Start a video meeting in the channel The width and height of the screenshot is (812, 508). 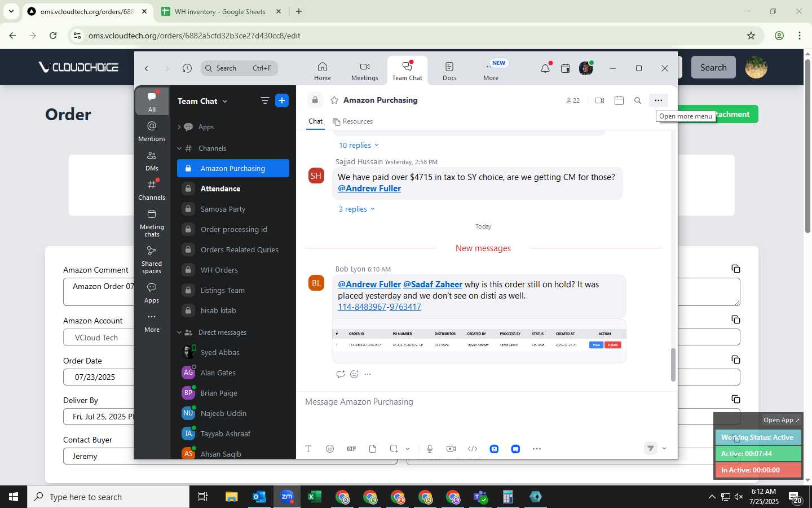click(x=599, y=100)
